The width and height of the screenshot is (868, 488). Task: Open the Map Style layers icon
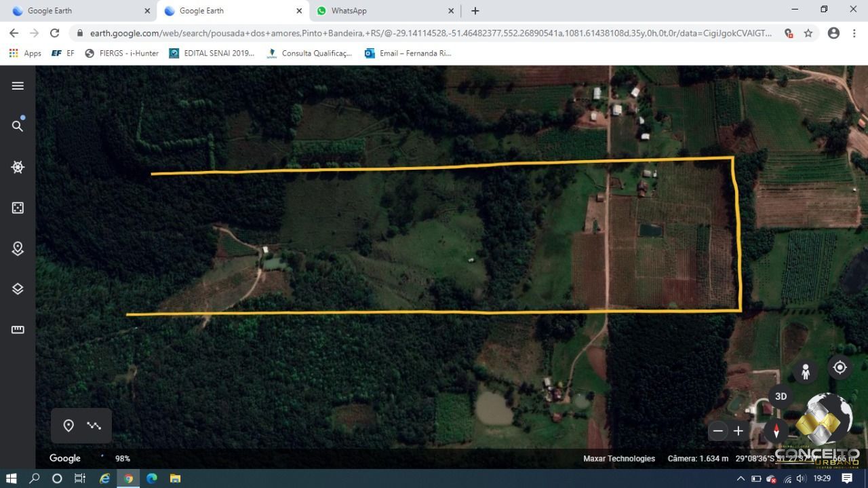tap(18, 289)
